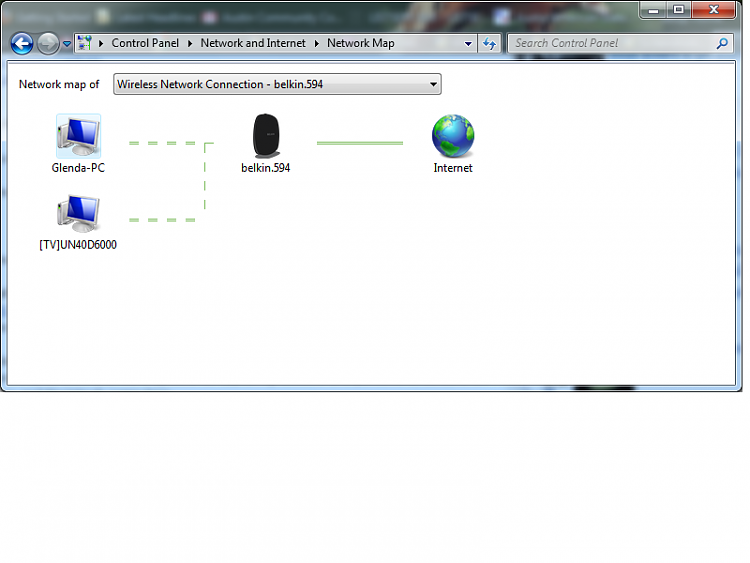The image size is (750, 563).
Task: Click the Network Map breadcrumb
Action: pyautogui.click(x=361, y=43)
